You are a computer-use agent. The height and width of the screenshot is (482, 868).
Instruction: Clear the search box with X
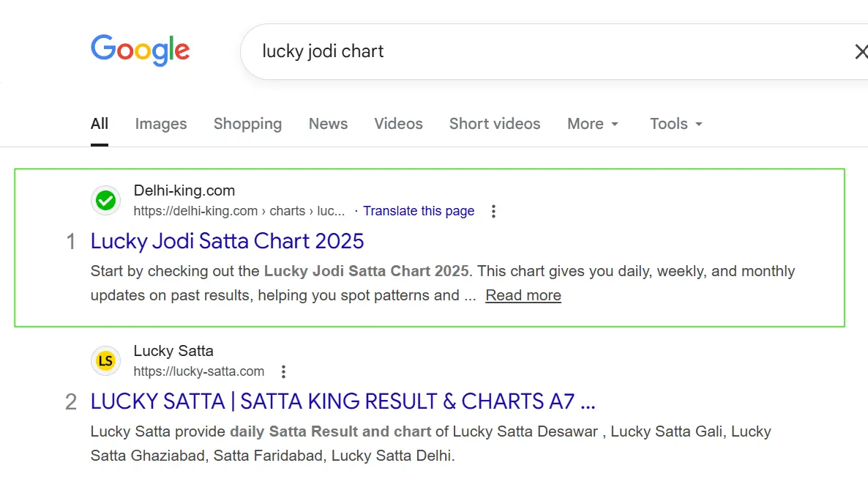coord(861,51)
